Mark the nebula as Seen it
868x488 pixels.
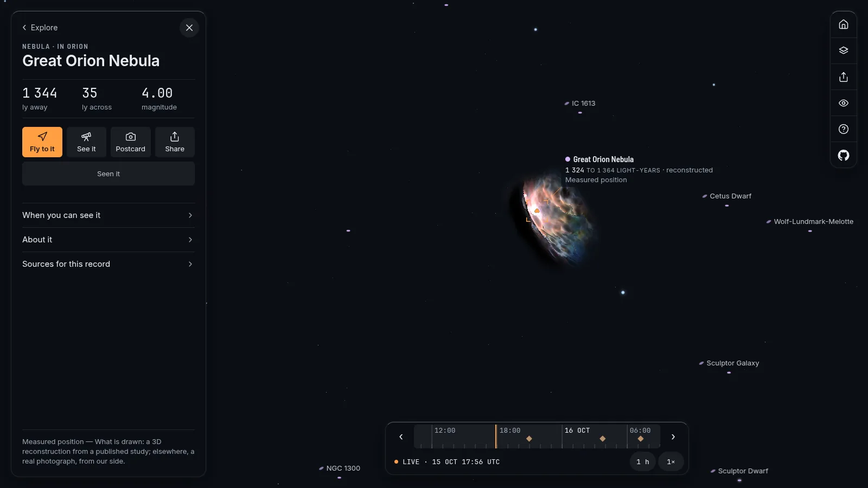pyautogui.click(x=108, y=174)
